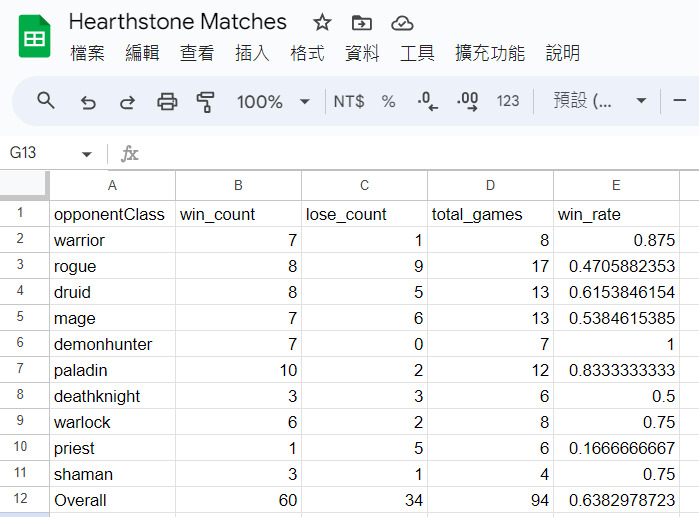Screen dimensions: 699x517
Task: Select the shaman cell
Action: [112, 474]
